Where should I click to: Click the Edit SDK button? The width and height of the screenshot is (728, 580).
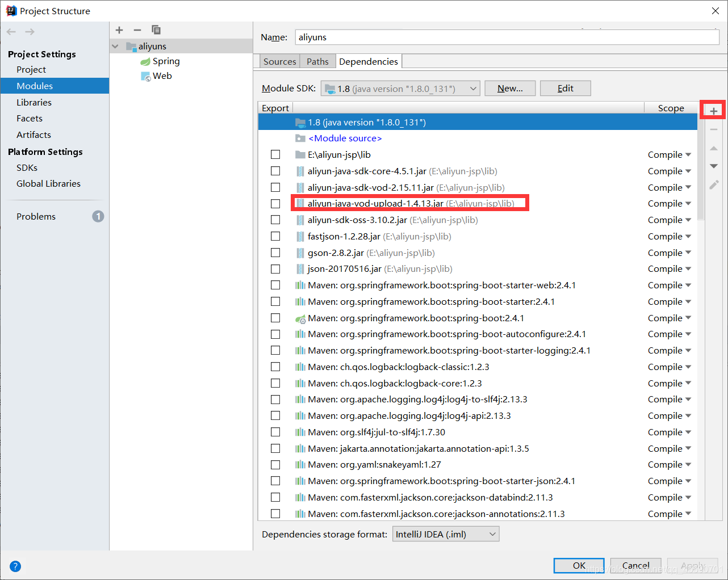point(566,88)
